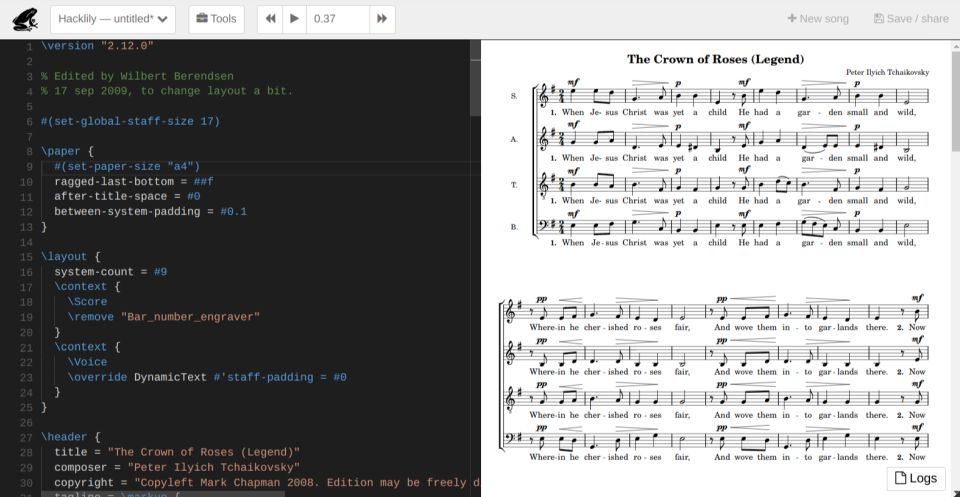Fast-forward playback with the double-right arrow
The image size is (960, 497).
pyautogui.click(x=381, y=19)
